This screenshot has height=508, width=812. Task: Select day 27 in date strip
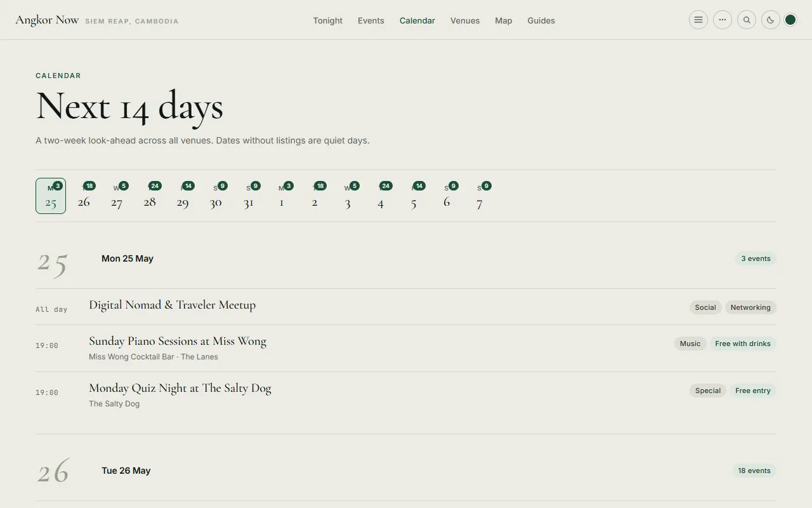[117, 196]
